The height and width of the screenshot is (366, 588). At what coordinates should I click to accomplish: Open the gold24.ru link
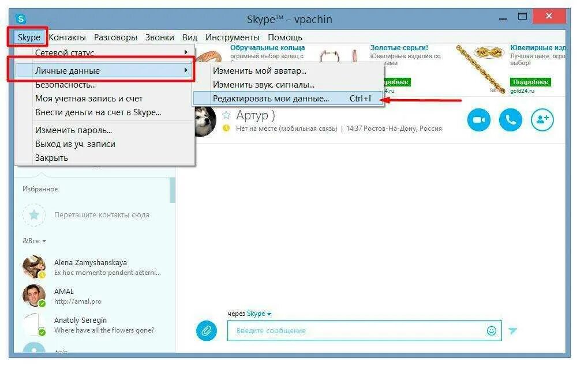tap(522, 91)
